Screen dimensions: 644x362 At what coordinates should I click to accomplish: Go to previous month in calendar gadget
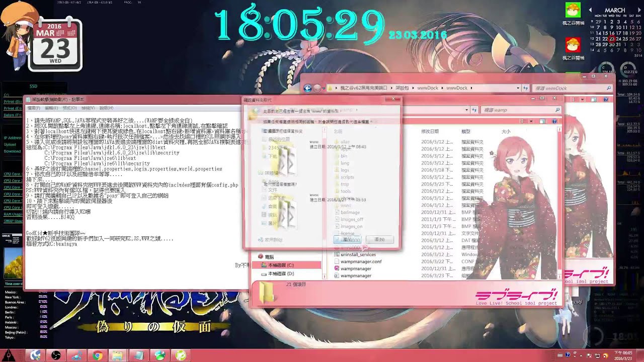591,10
